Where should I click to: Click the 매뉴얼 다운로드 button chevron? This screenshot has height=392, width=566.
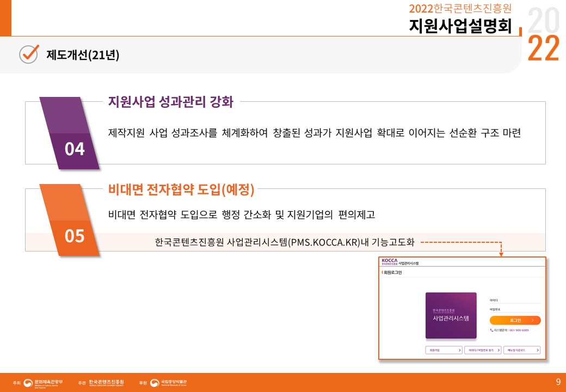(538, 350)
